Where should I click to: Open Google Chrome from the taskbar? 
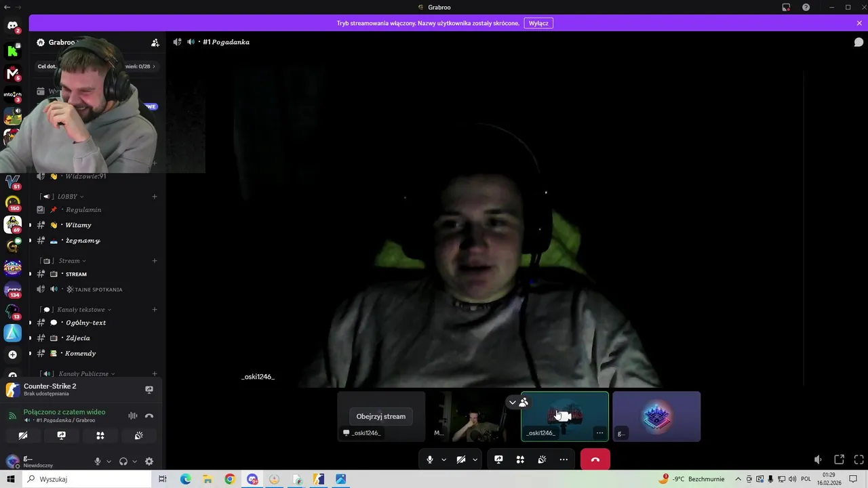tap(230, 479)
